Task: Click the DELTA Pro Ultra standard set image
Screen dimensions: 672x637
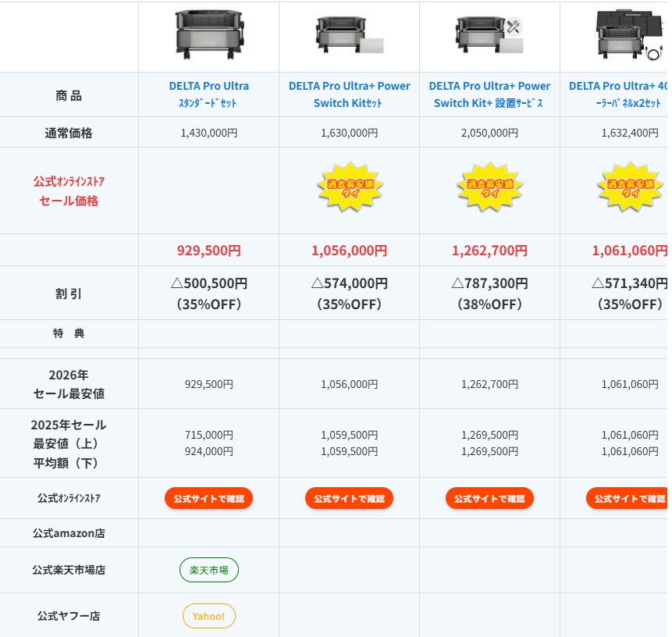Action: click(x=208, y=35)
